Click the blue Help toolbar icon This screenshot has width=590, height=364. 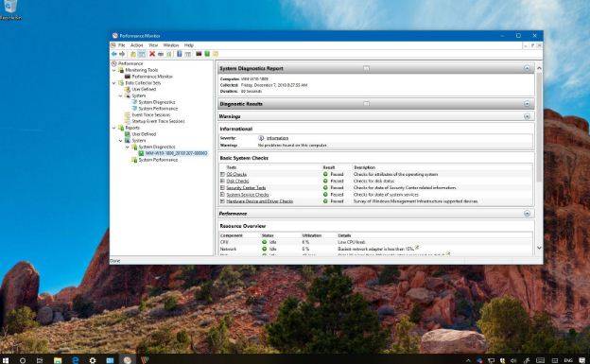180,54
